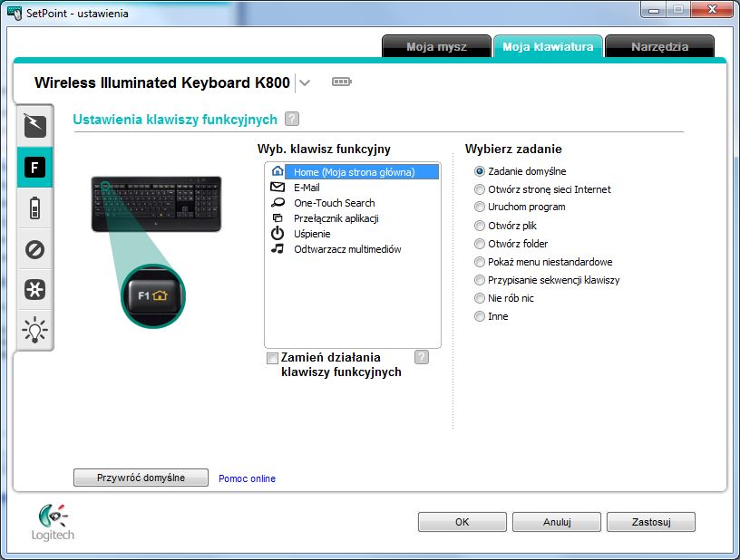Click the SetPoint title bar icon

coord(15,13)
